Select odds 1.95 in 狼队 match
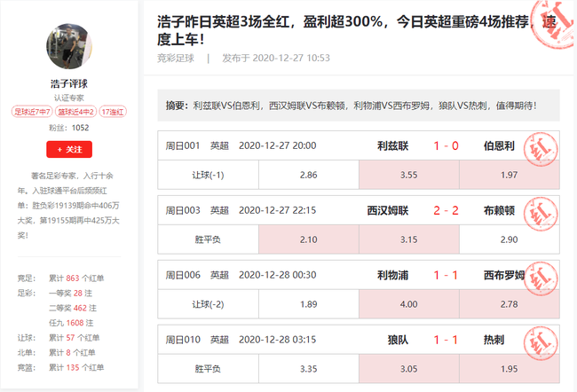577x392 pixels. (x=510, y=369)
